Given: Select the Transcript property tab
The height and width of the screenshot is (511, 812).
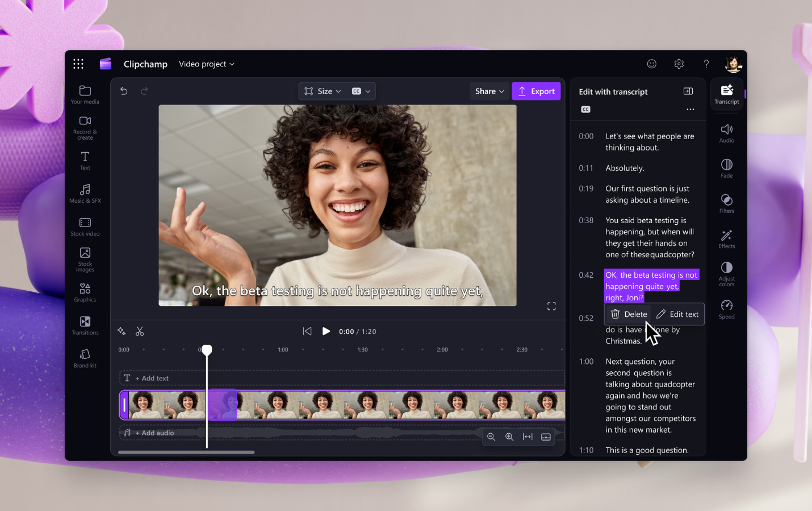Looking at the screenshot, I should [x=727, y=94].
